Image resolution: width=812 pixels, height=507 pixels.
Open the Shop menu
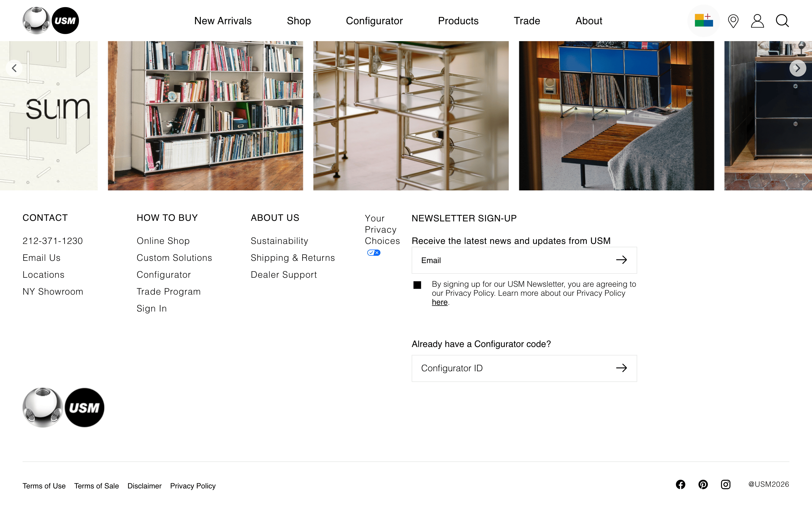pos(299,21)
